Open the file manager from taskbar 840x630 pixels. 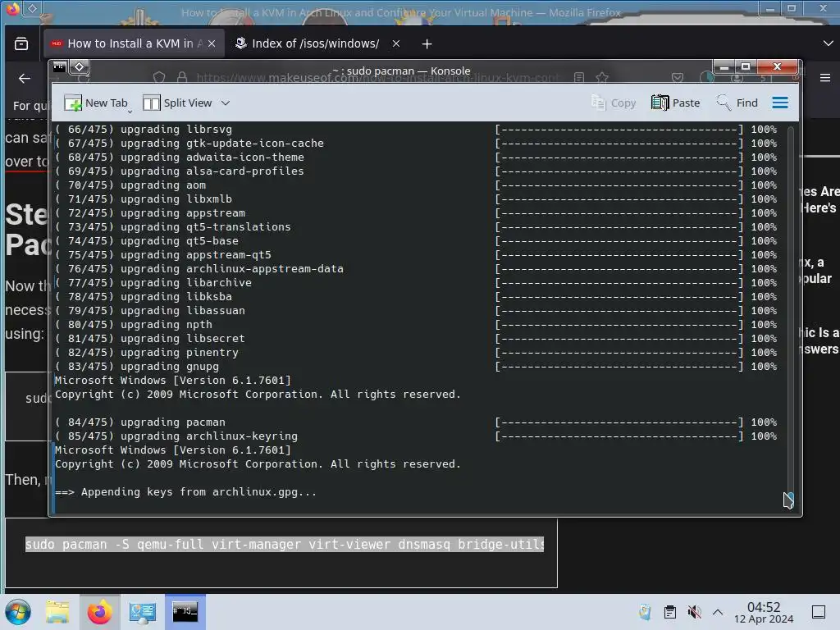coord(57,612)
